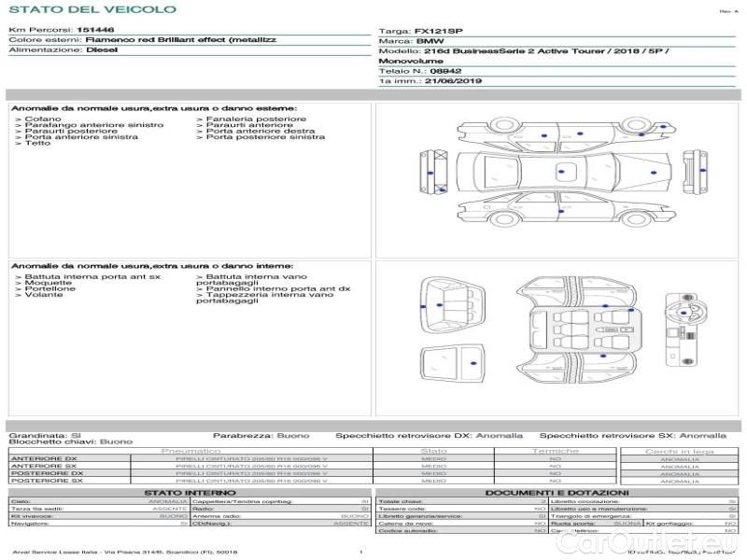Image resolution: width=747 pixels, height=560 pixels.
Task: Select the Parafango anteriore sinistro entry
Action: coord(90,125)
